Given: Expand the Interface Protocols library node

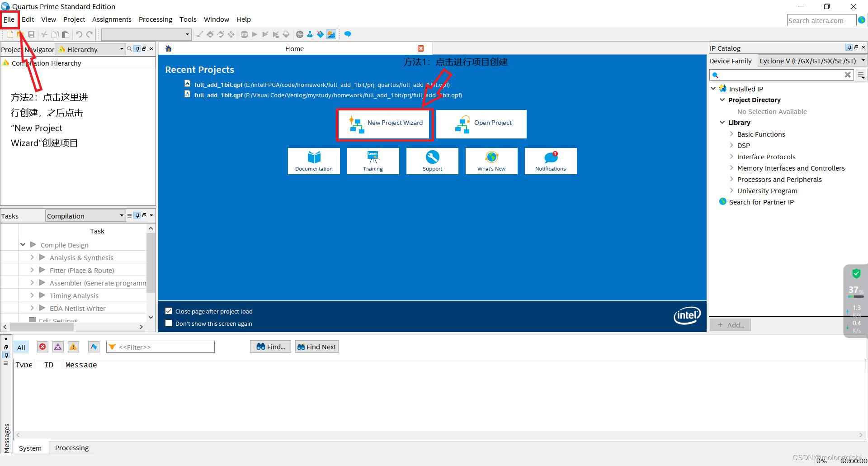Looking at the screenshot, I should 731,157.
